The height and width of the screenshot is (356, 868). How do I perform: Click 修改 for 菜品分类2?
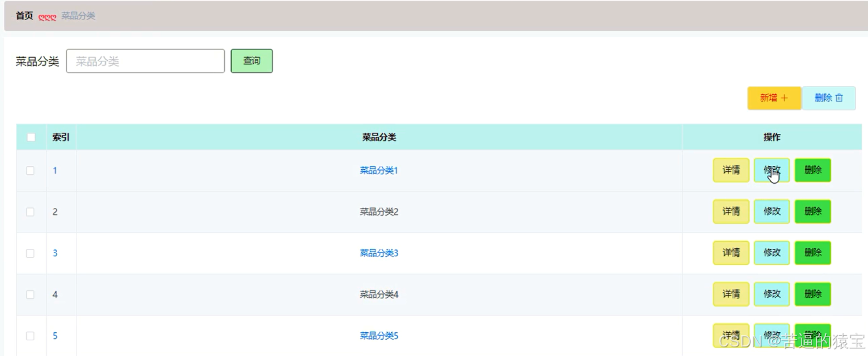pos(772,212)
